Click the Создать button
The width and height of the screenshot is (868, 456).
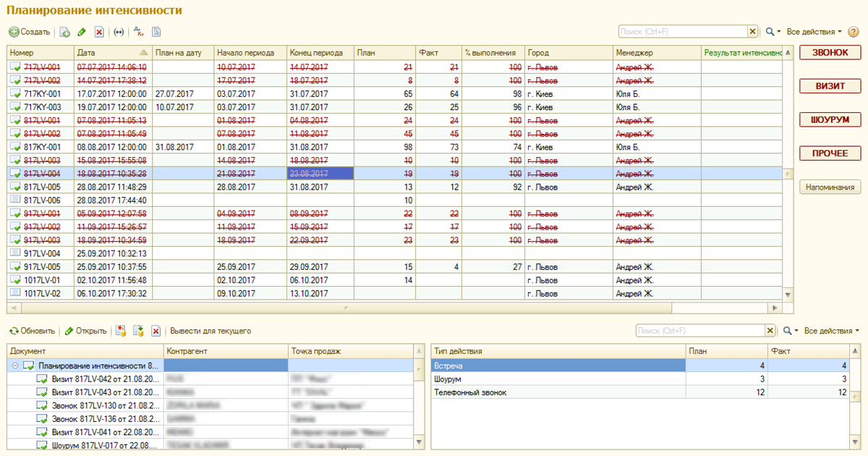30,32
